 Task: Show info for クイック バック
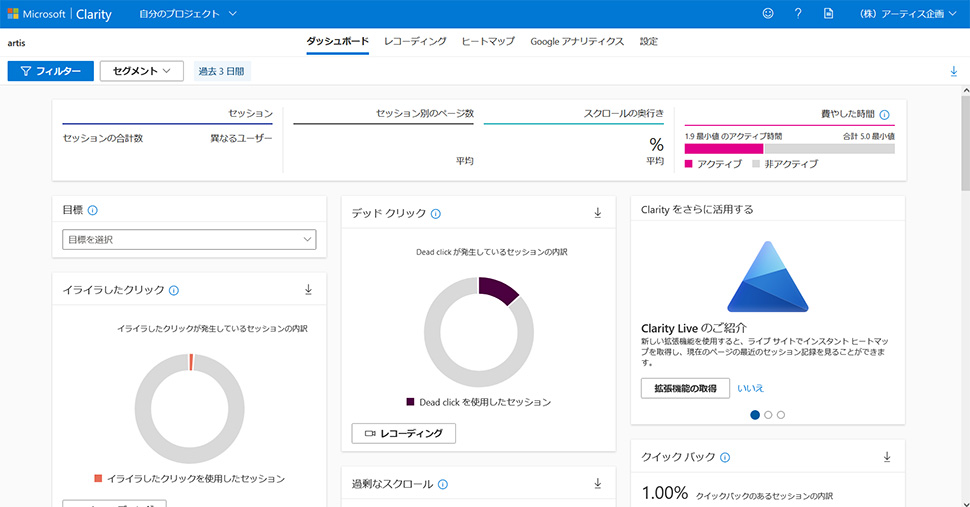click(725, 457)
